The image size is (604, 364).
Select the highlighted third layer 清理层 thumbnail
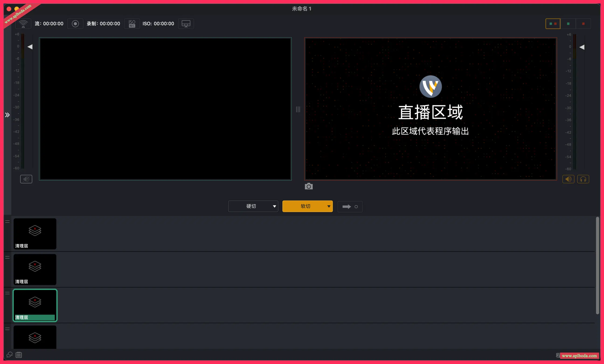click(35, 305)
